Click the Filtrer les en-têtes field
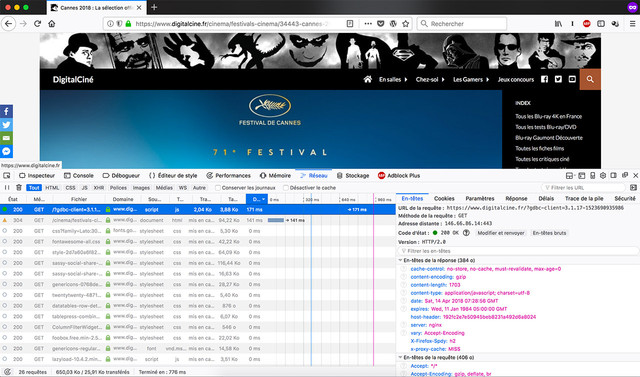Screen dimensions: 640x377 (518, 251)
